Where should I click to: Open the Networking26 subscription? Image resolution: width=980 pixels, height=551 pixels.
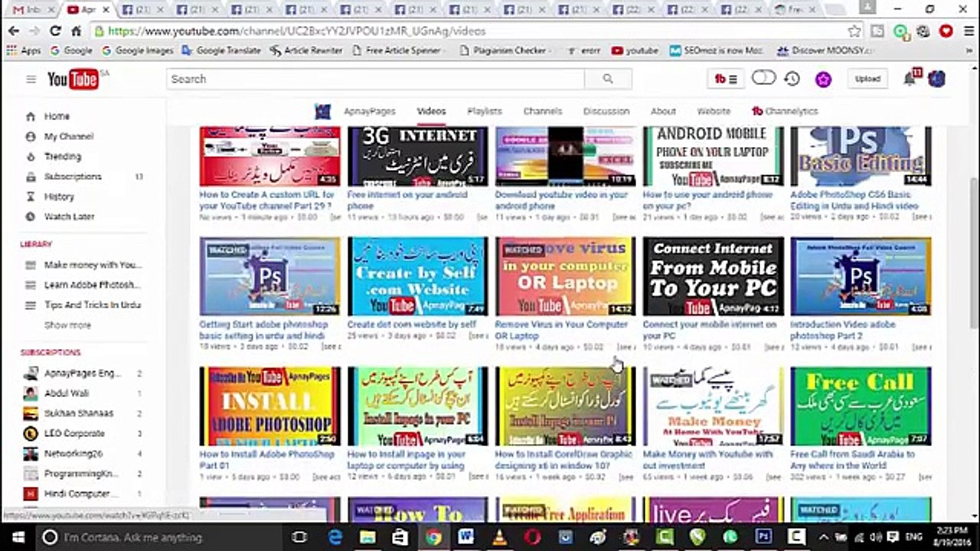click(x=73, y=453)
